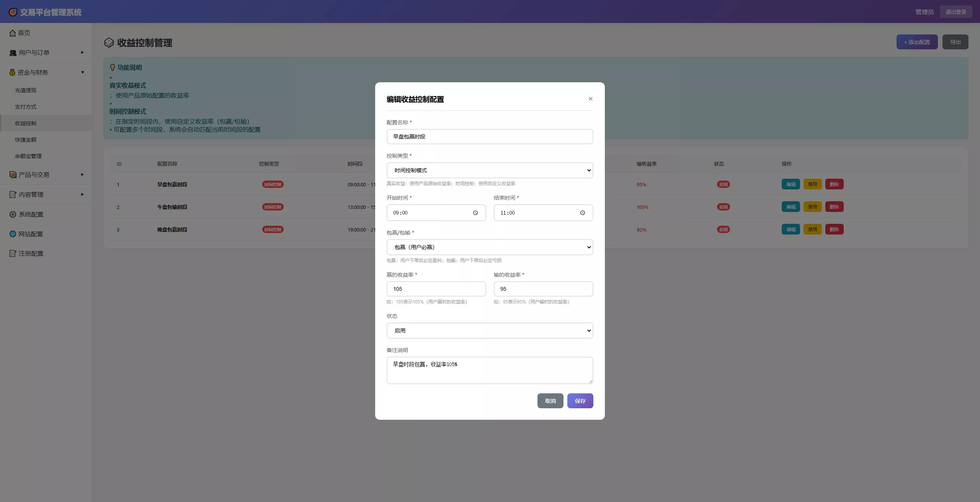Open the 控制类型 dropdown

tap(490, 170)
